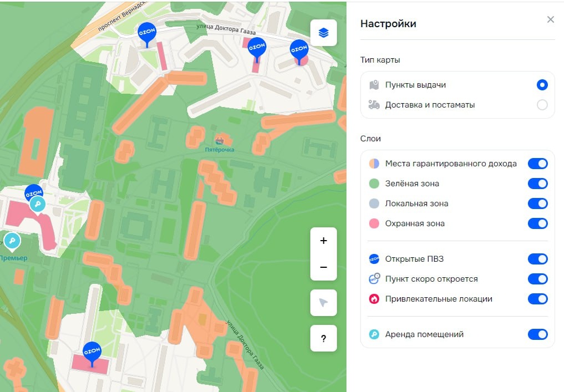The height and width of the screenshot is (392, 564).
Task: Toggle Места гарантированного дохода layer
Action: (538, 164)
